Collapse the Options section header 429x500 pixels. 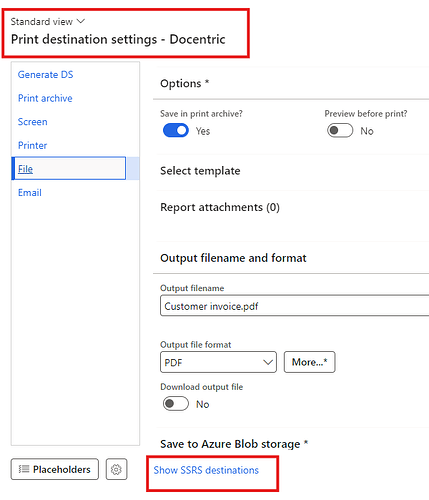[184, 83]
